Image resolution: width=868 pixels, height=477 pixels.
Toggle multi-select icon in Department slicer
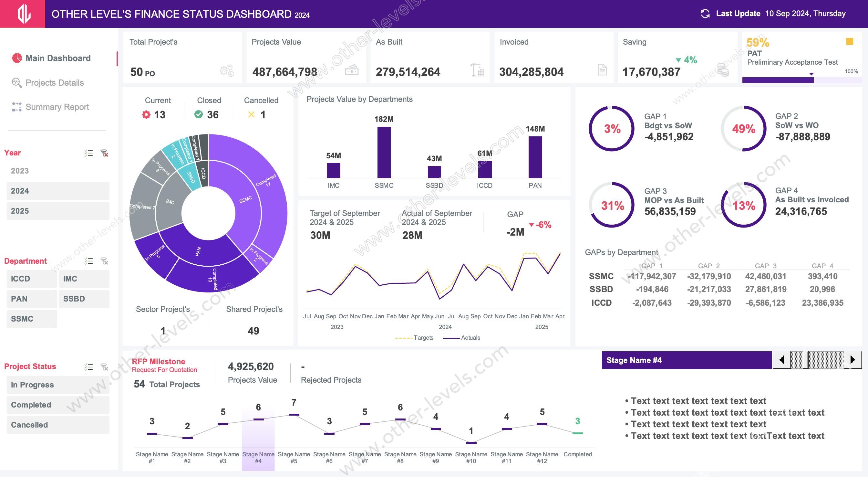88,261
